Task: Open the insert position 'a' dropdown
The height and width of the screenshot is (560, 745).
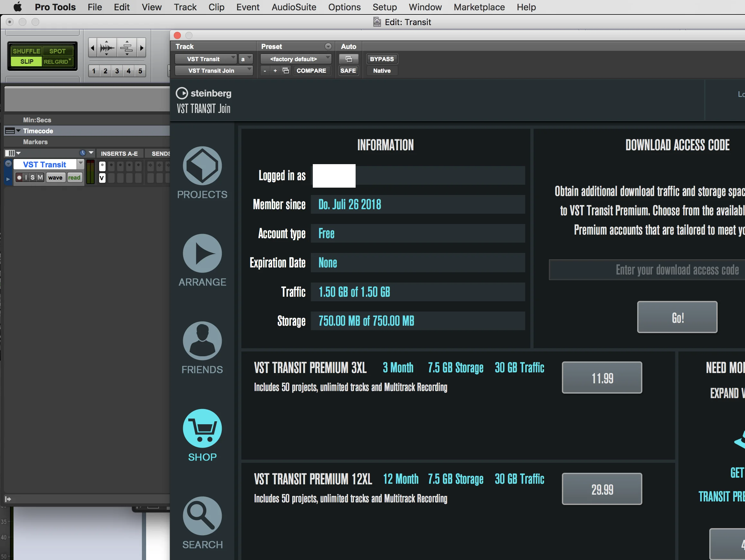Action: click(246, 59)
